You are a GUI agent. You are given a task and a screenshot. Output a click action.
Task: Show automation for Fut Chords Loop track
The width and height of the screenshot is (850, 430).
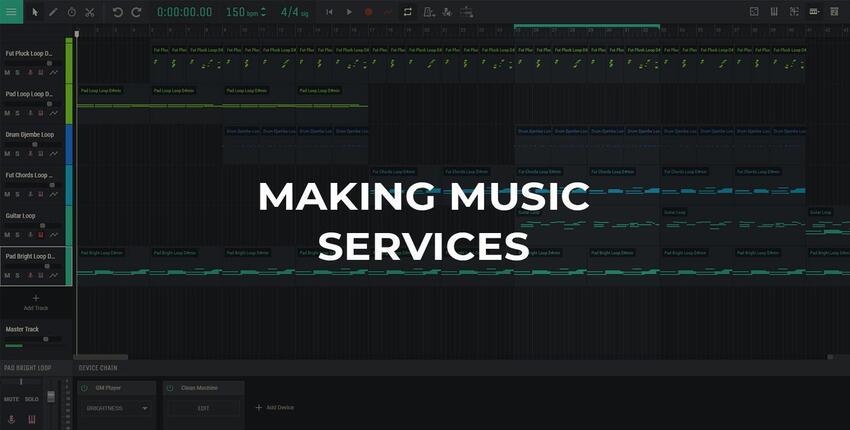tap(54, 194)
